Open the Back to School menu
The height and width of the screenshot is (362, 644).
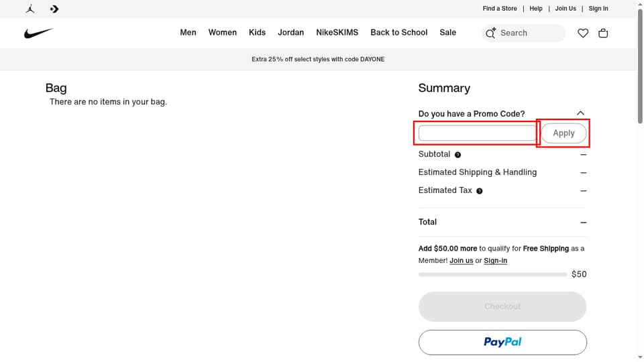tap(398, 32)
